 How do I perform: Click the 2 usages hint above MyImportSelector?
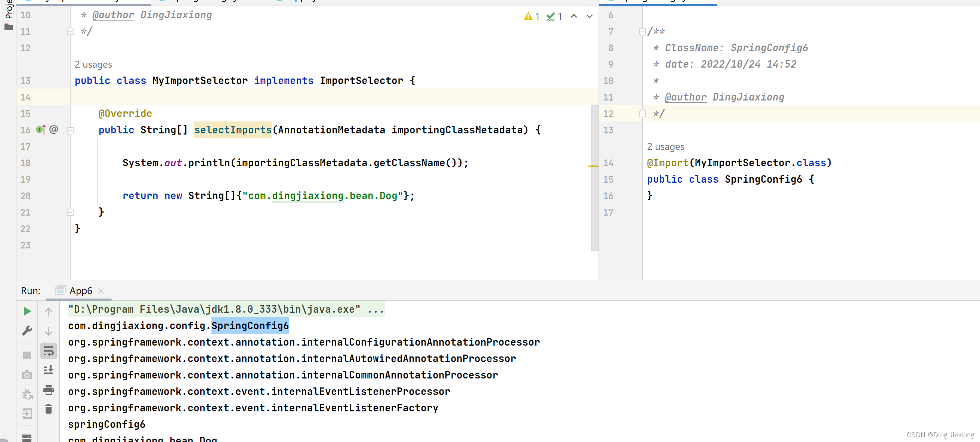point(93,64)
